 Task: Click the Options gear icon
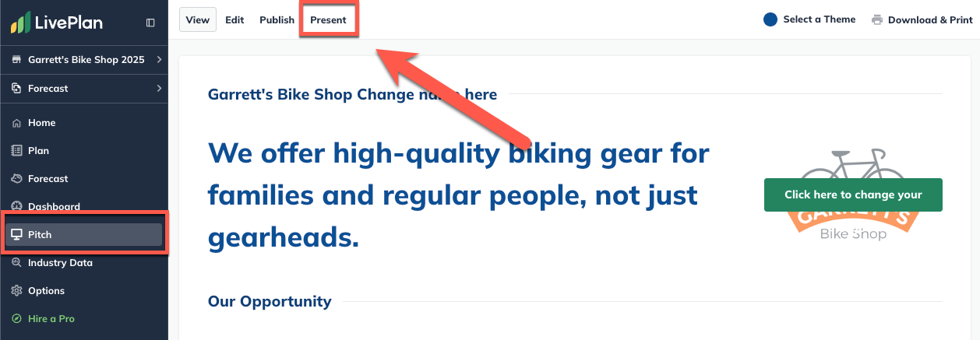coord(16,291)
